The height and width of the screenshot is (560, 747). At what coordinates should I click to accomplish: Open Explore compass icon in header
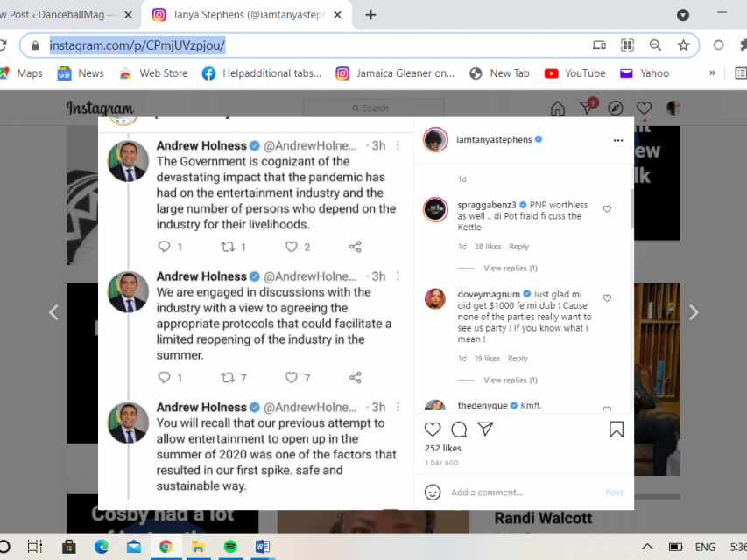point(616,108)
